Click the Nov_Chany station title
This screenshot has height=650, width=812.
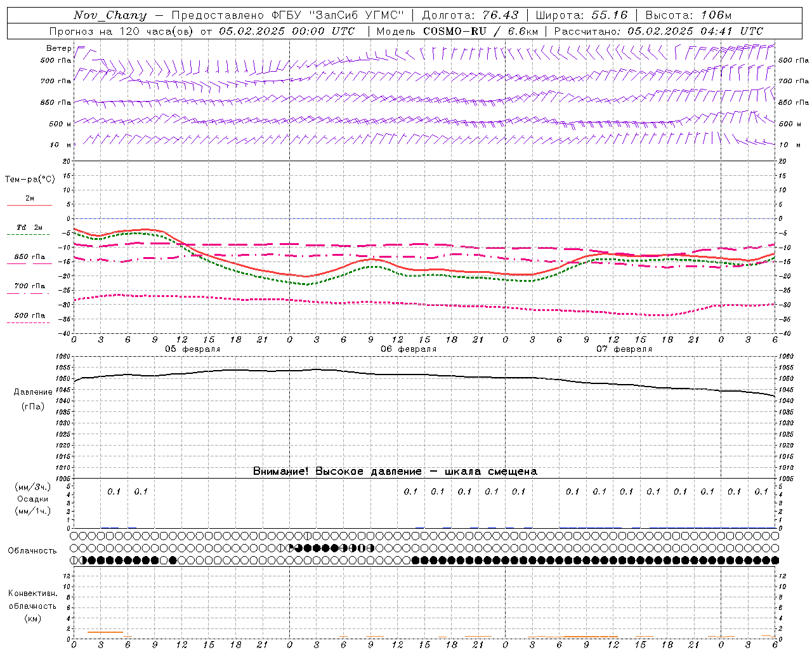click(x=110, y=15)
